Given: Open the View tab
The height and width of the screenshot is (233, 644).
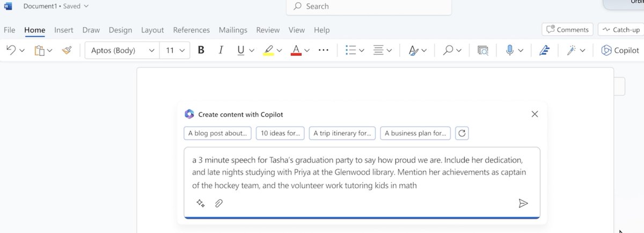Looking at the screenshot, I should [x=297, y=30].
